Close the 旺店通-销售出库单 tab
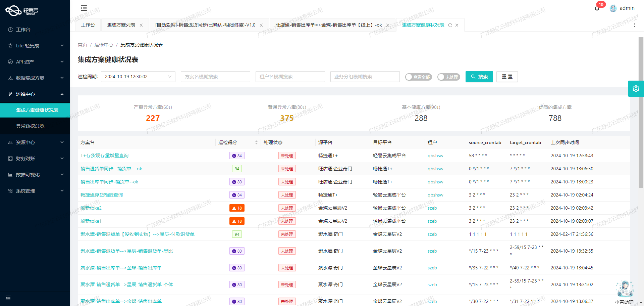This screenshot has width=644, height=306. pyautogui.click(x=388, y=25)
